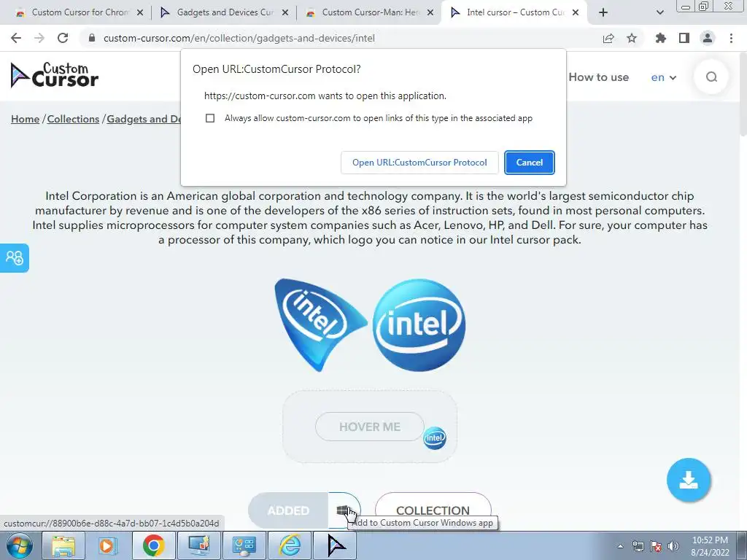This screenshot has width=747, height=560.
Task: Close the Gadgets and Devices tab
Action: [285, 13]
